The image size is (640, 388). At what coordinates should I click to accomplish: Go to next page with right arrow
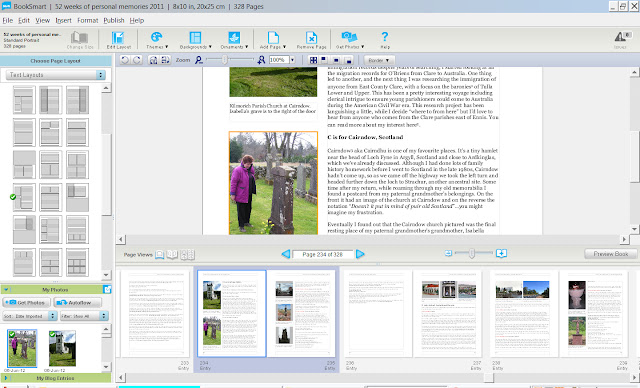(360, 254)
